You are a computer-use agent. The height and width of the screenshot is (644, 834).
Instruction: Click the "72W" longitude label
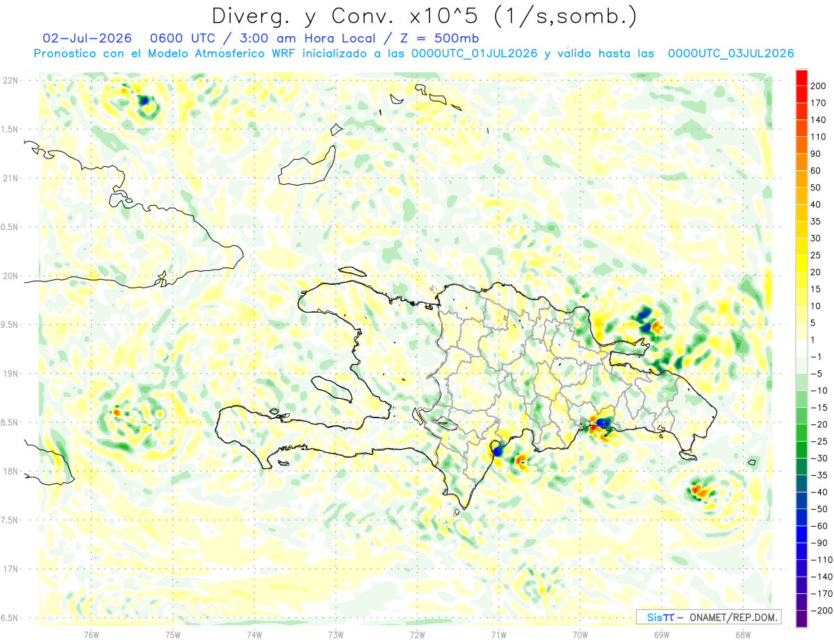pyautogui.click(x=417, y=635)
